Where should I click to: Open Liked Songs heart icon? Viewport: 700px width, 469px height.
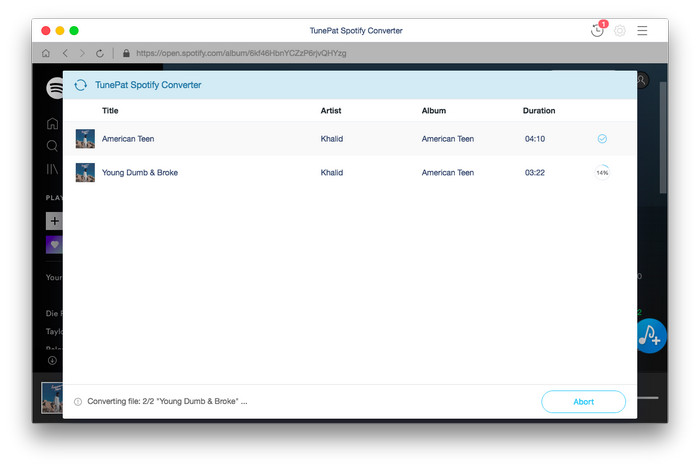54,245
